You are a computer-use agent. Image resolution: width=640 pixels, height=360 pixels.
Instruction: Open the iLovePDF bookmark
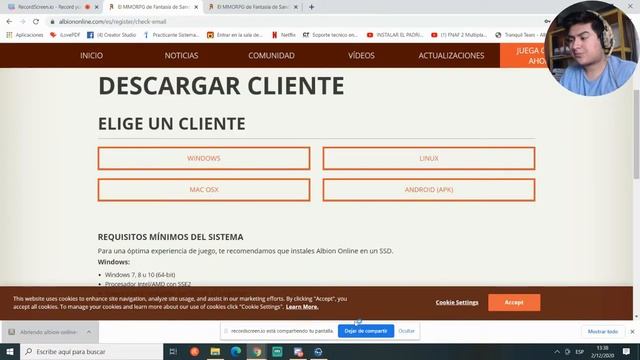pos(65,35)
